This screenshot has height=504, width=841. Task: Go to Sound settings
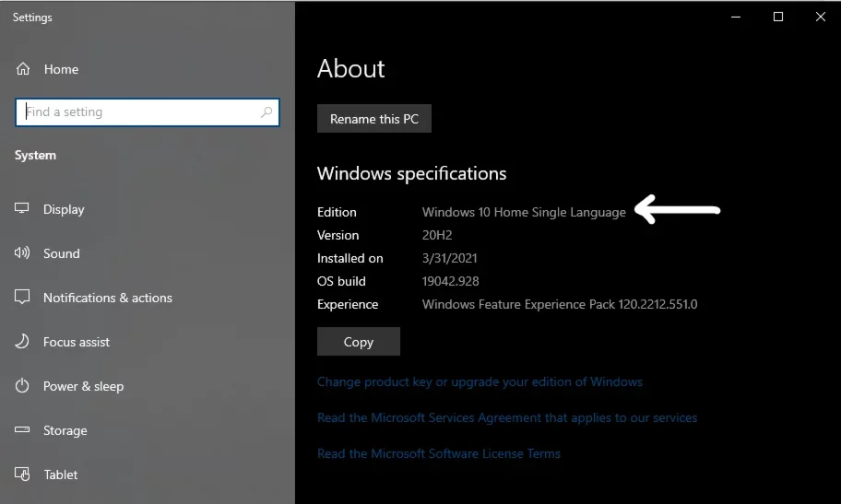tap(62, 253)
